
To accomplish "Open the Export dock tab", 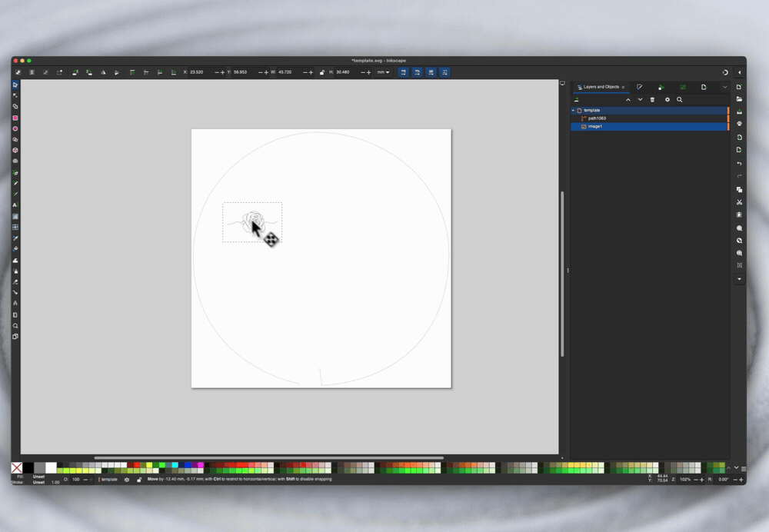I will click(704, 87).
